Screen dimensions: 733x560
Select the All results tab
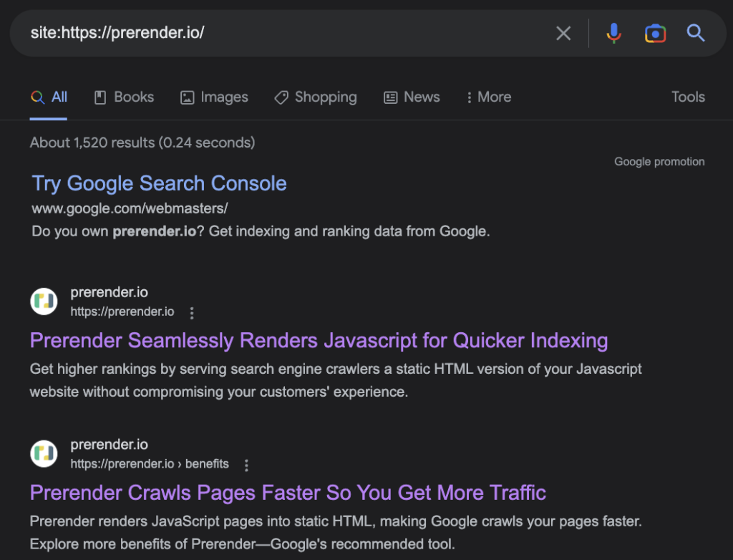tap(49, 97)
